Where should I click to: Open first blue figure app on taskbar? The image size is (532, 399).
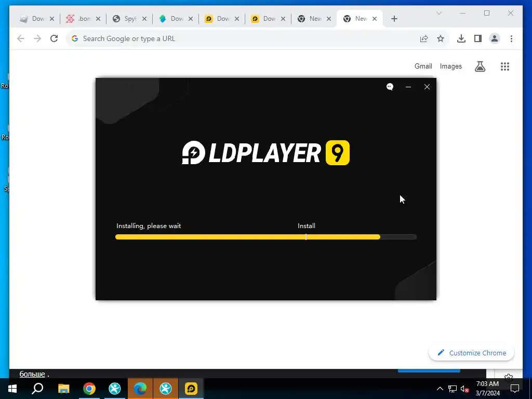115,389
